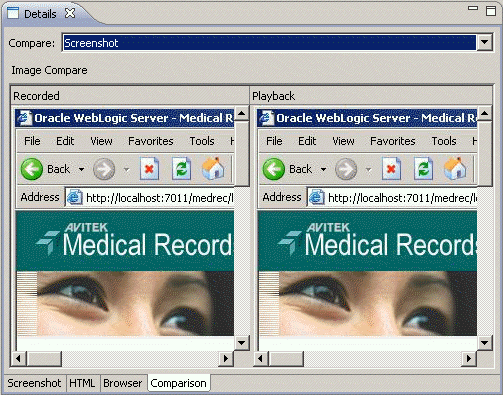
Task: Click the Playback pane scroll right arrow
Action: pos(469,359)
